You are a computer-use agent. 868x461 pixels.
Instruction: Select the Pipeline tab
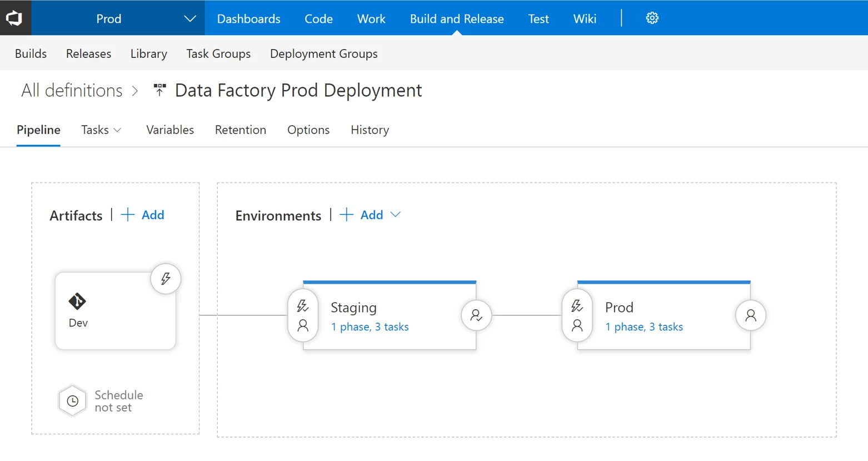point(38,130)
